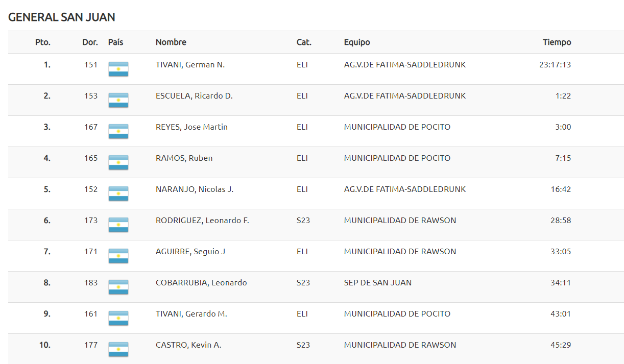The image size is (624, 364).
Task: Click flag icon beside TIVANI, Gerardo M.
Action: click(118, 319)
